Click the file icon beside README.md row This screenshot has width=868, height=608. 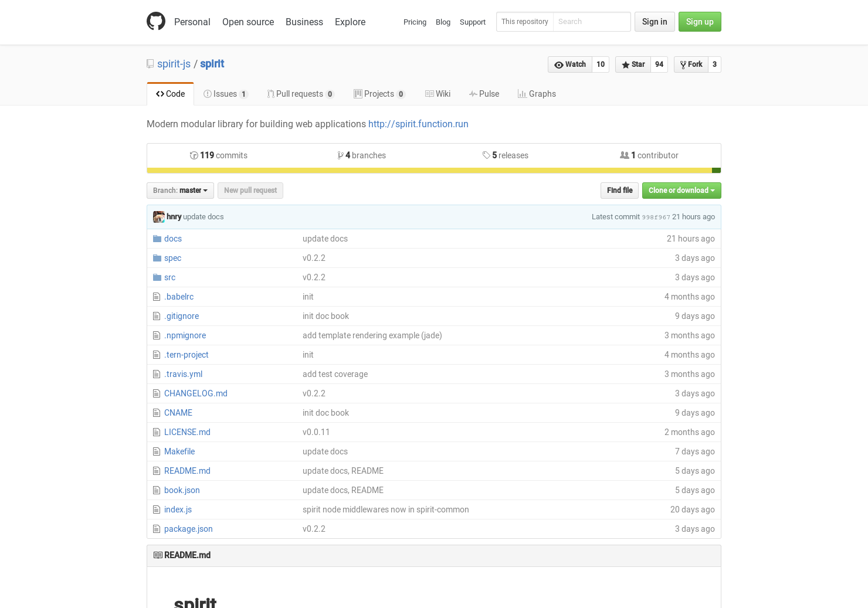pyautogui.click(x=157, y=471)
